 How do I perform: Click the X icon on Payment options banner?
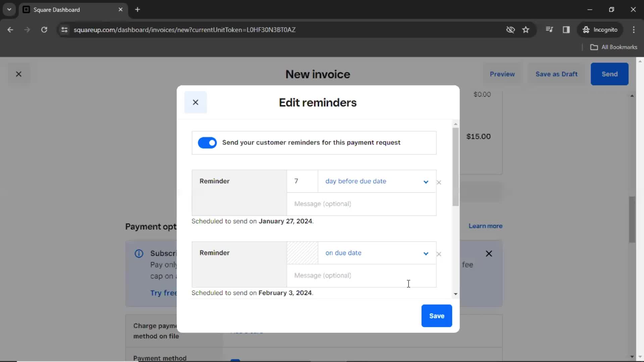[489, 253]
